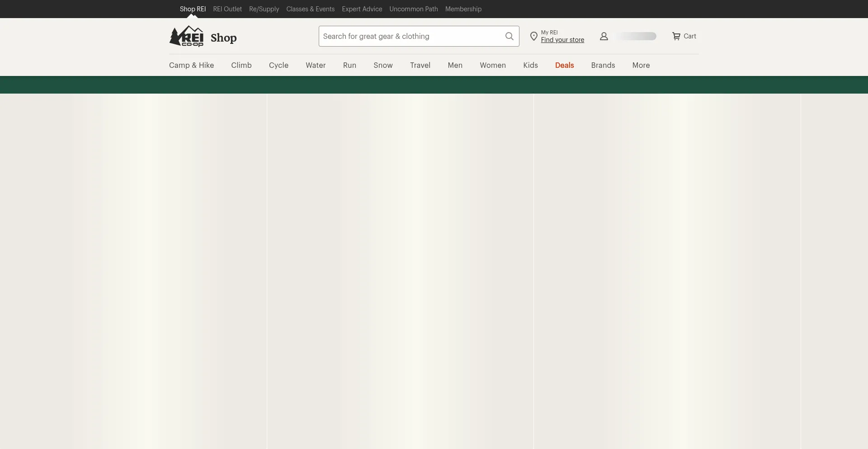Image resolution: width=868 pixels, height=449 pixels.
Task: Click the store location pin icon
Action: (x=533, y=37)
